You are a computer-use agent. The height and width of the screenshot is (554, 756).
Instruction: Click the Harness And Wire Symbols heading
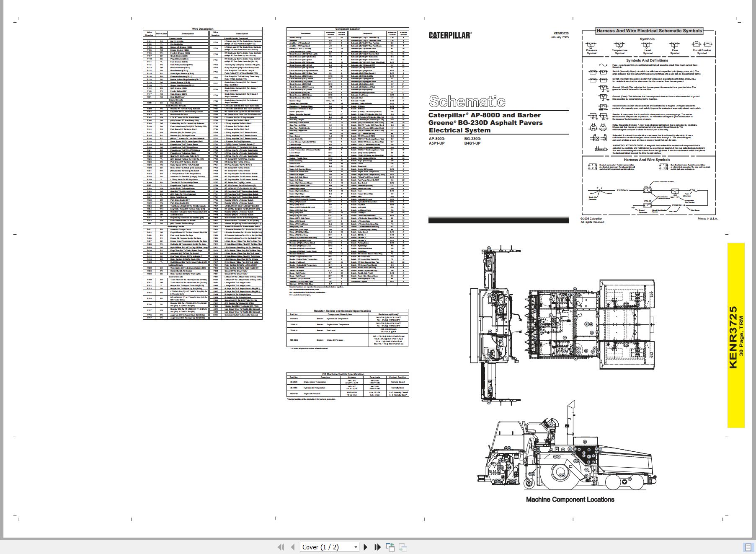coord(647,160)
